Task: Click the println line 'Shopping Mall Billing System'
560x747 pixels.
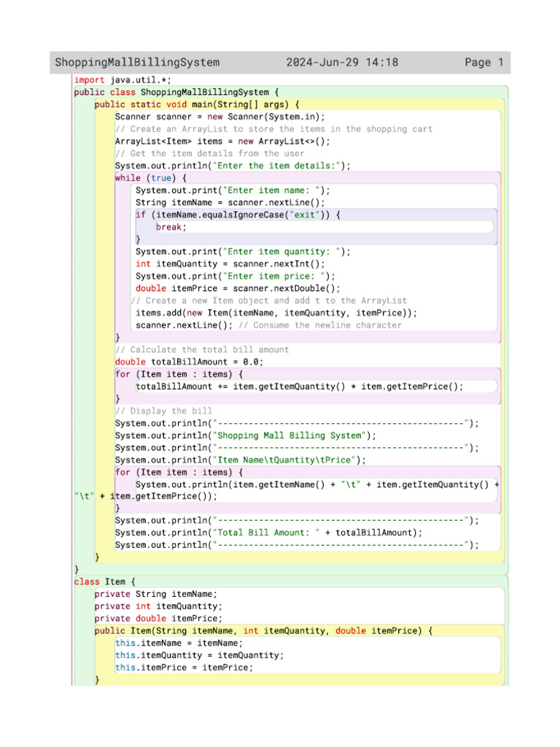Action: click(245, 436)
